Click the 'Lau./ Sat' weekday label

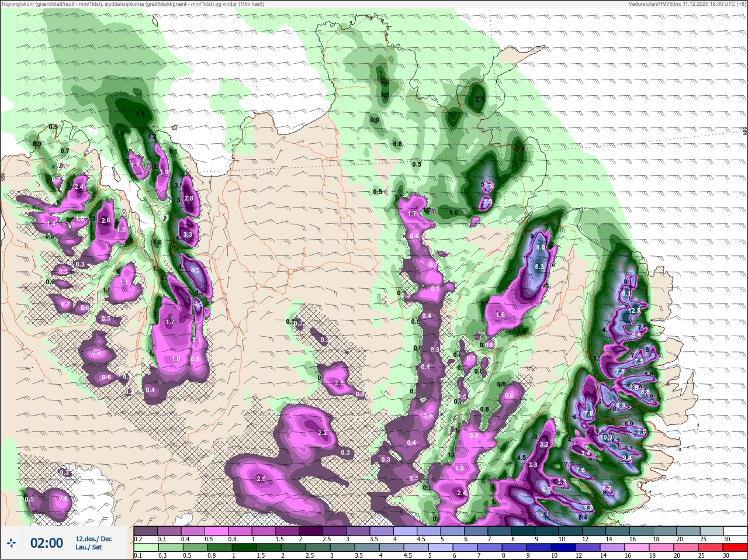89,547
